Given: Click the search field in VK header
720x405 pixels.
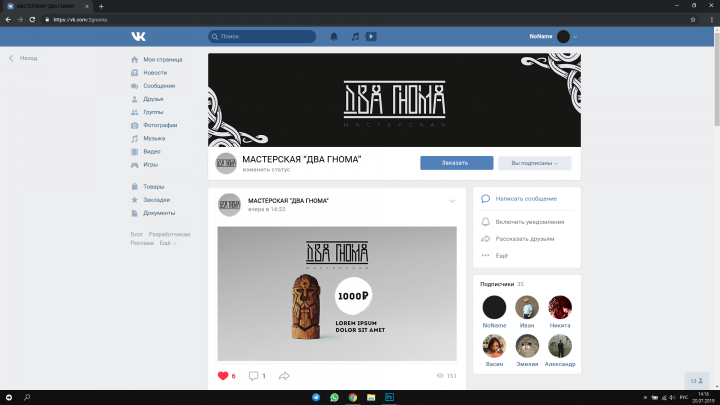Looking at the screenshot, I should pos(262,36).
